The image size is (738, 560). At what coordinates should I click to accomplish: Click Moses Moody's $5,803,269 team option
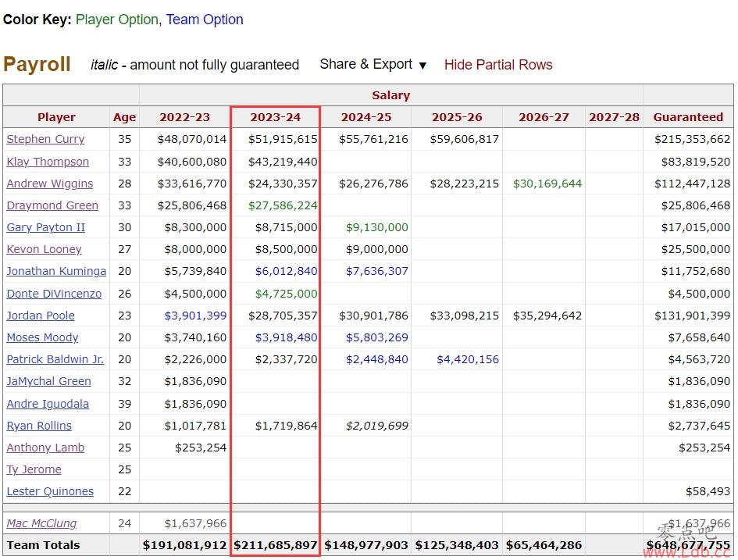click(377, 337)
